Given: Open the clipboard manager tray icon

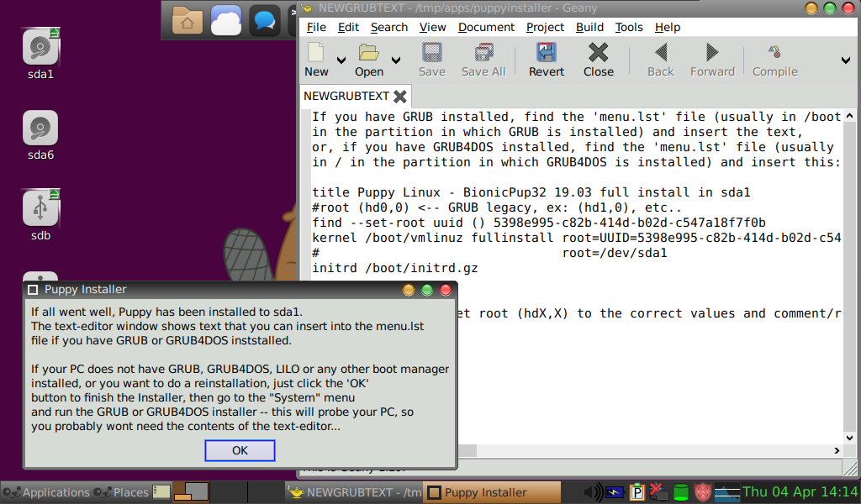Looking at the screenshot, I should tap(637, 492).
